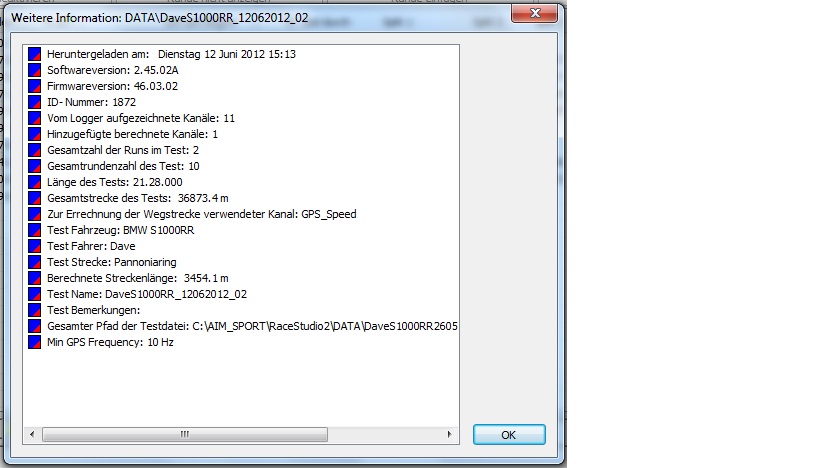Click the icon next to Test Fahrzeug
This screenshot has height=468, width=819.
click(x=34, y=230)
